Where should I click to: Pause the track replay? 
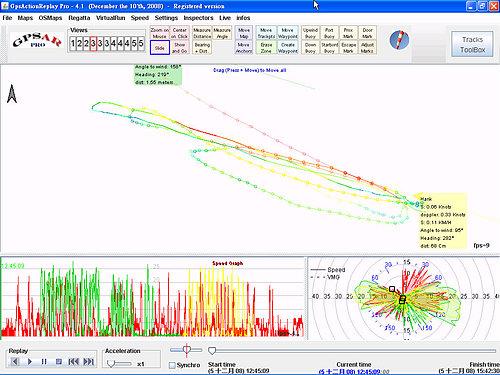point(44,361)
